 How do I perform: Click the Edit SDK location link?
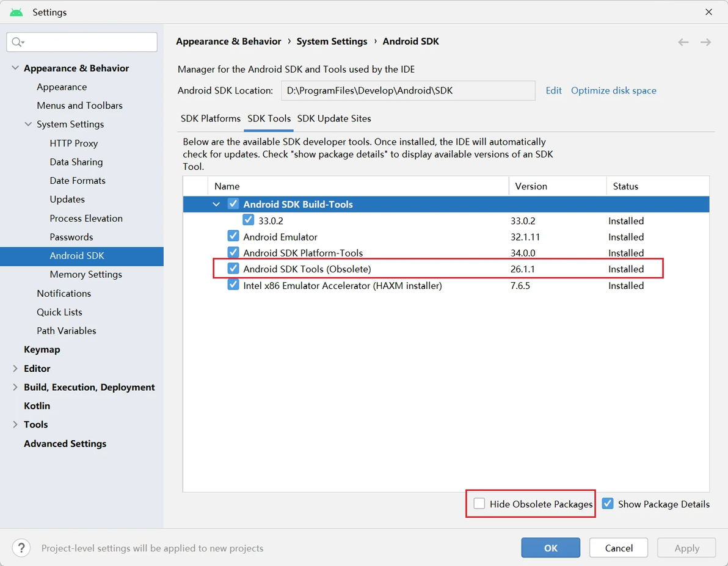point(554,90)
